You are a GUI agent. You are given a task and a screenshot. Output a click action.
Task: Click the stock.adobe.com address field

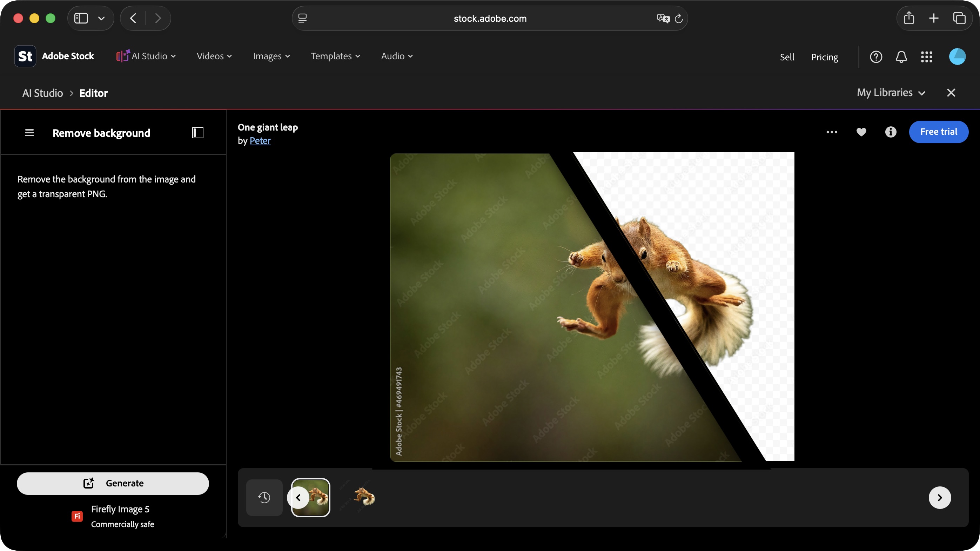click(x=490, y=18)
